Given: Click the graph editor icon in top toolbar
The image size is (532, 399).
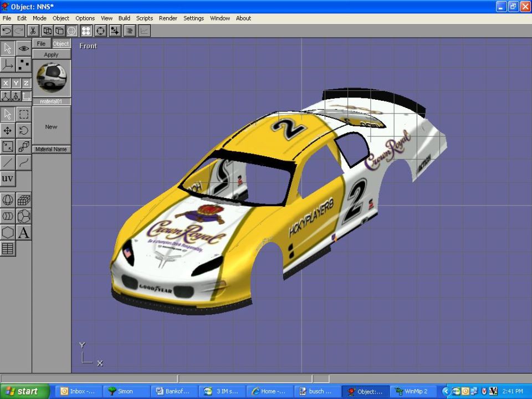Looking at the screenshot, I should pyautogui.click(x=144, y=31).
